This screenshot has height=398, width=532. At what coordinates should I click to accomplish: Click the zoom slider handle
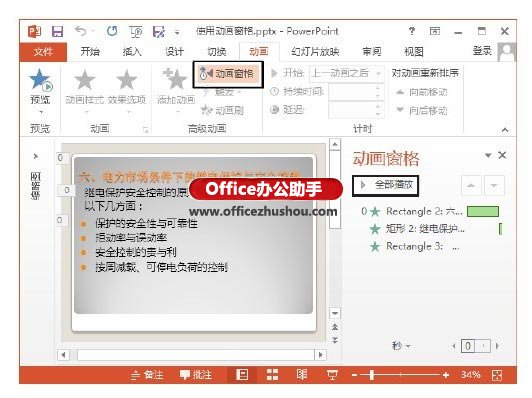pyautogui.click(x=372, y=375)
